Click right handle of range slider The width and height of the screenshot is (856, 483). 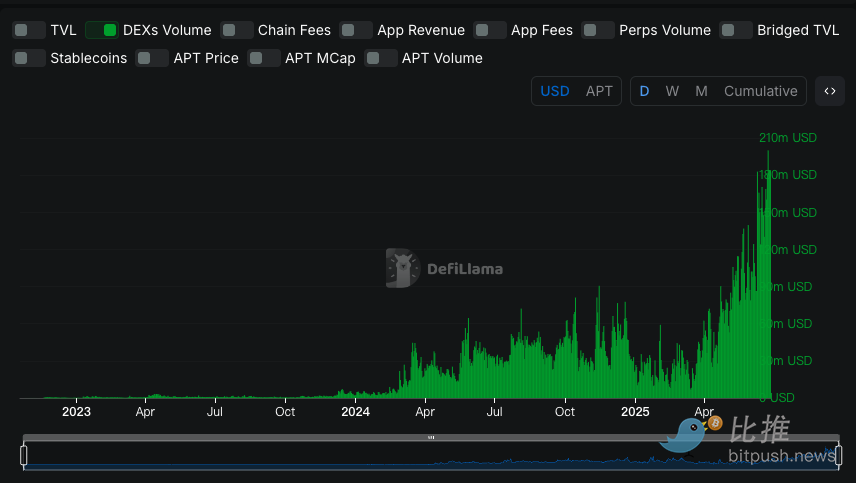838,455
